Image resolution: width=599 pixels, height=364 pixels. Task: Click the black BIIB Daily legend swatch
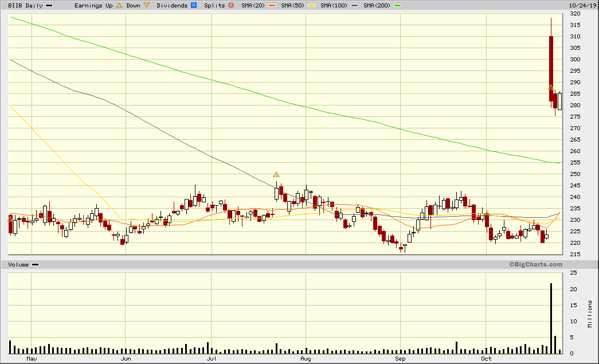point(49,5)
